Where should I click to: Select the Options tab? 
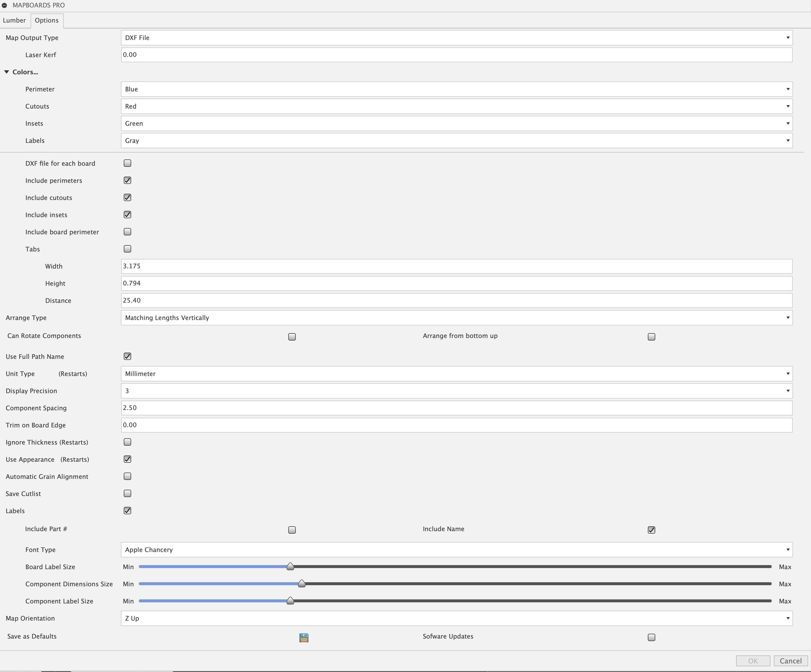pyautogui.click(x=47, y=21)
